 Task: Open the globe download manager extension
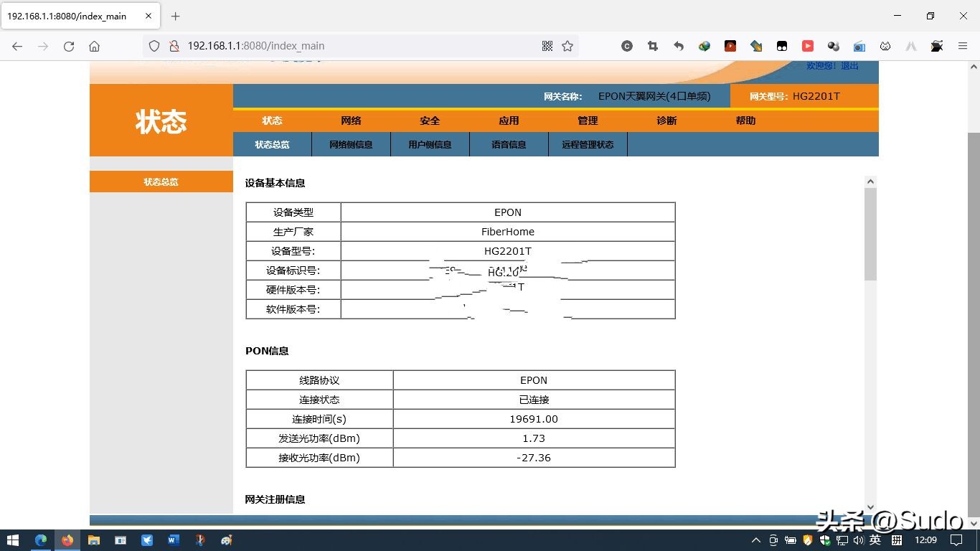point(704,46)
